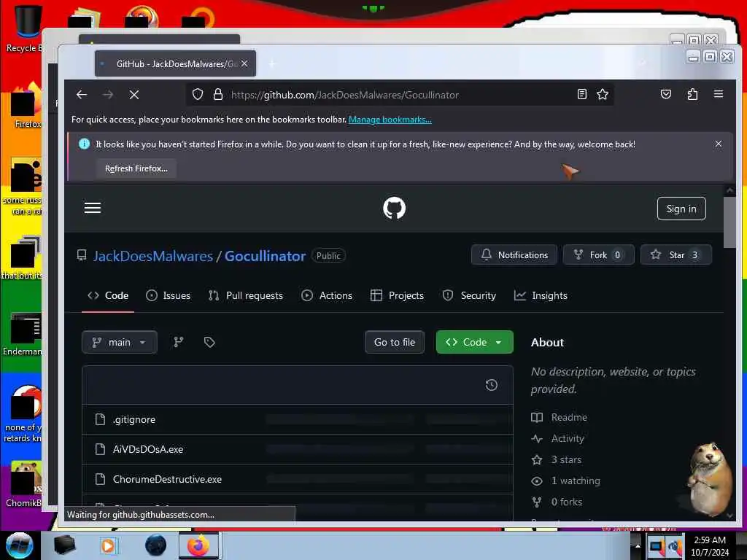Open Firefox from the taskbar

[198, 545]
